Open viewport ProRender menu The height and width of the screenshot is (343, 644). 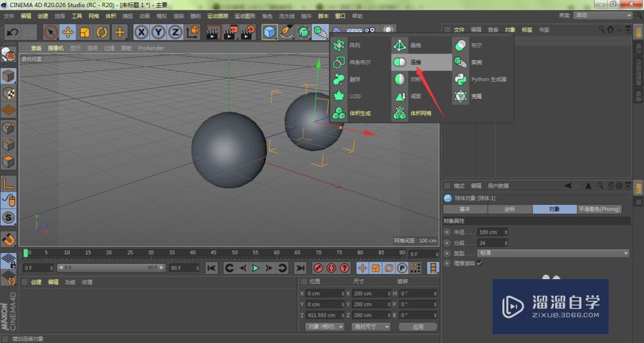[151, 48]
